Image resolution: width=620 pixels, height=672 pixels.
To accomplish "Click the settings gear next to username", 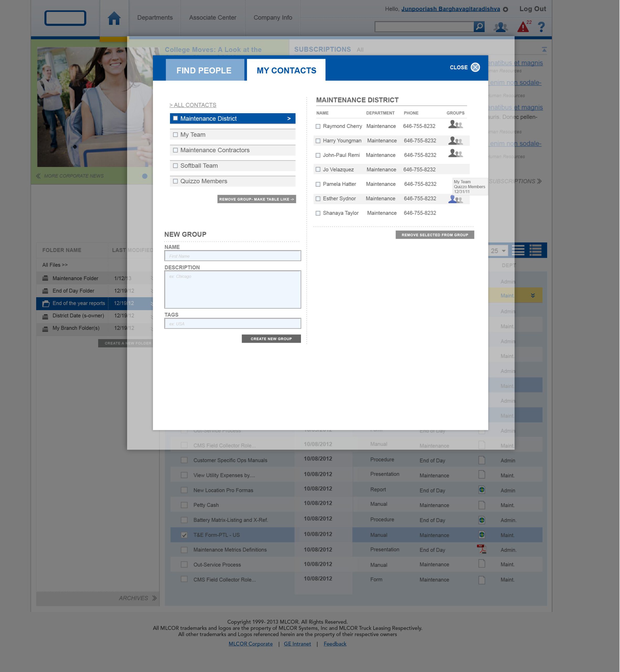I will point(506,9).
